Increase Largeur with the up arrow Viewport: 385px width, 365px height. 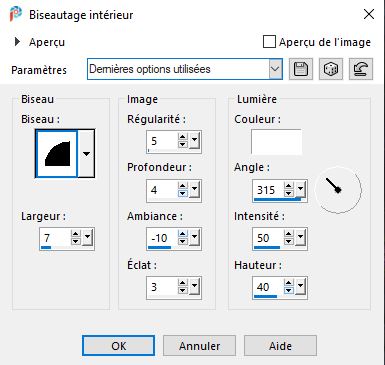76,234
